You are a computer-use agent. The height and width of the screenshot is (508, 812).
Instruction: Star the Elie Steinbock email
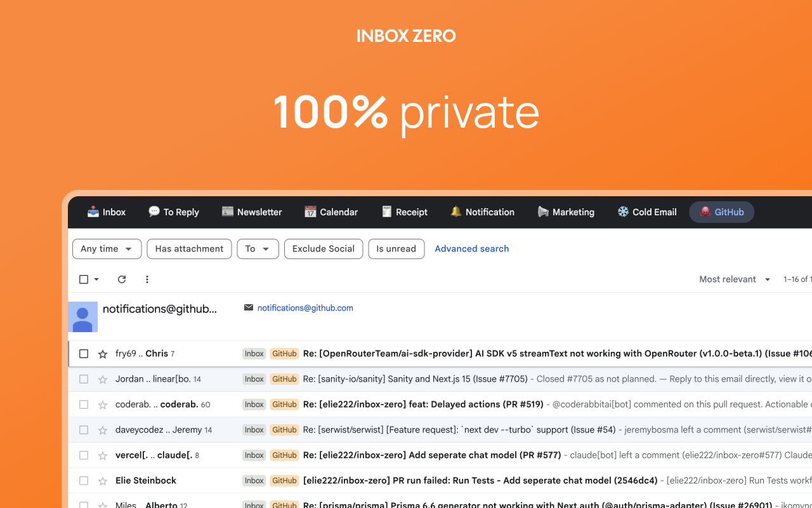103,481
